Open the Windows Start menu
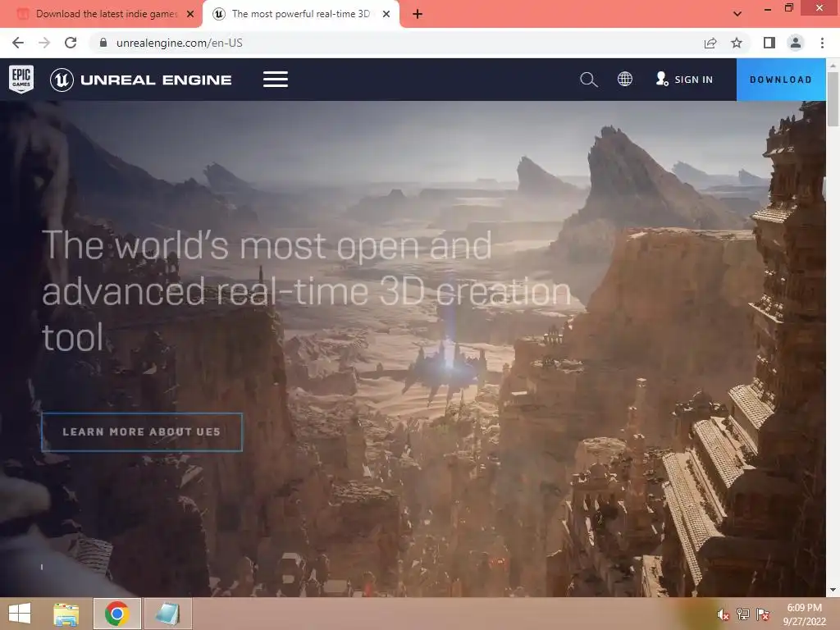The width and height of the screenshot is (840, 630). click(x=20, y=614)
